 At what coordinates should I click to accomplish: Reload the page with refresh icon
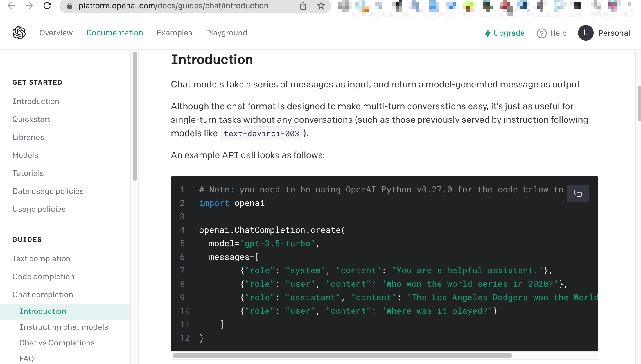click(x=47, y=6)
